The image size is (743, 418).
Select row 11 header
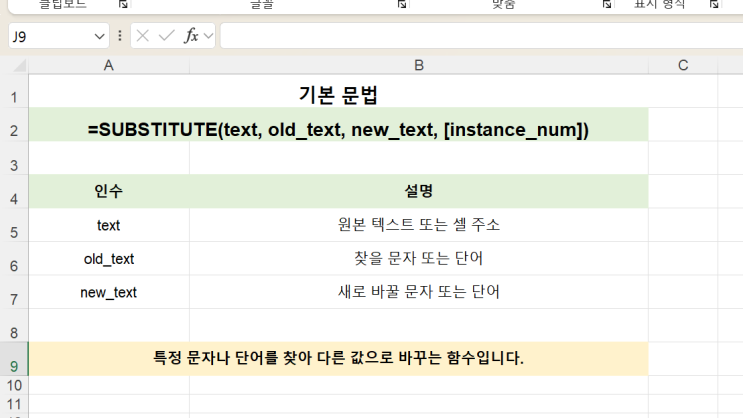click(x=14, y=404)
